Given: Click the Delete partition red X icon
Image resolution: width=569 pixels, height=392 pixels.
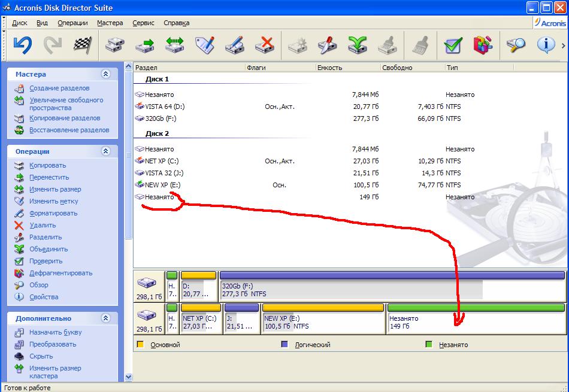Looking at the screenshot, I should click(x=265, y=45).
